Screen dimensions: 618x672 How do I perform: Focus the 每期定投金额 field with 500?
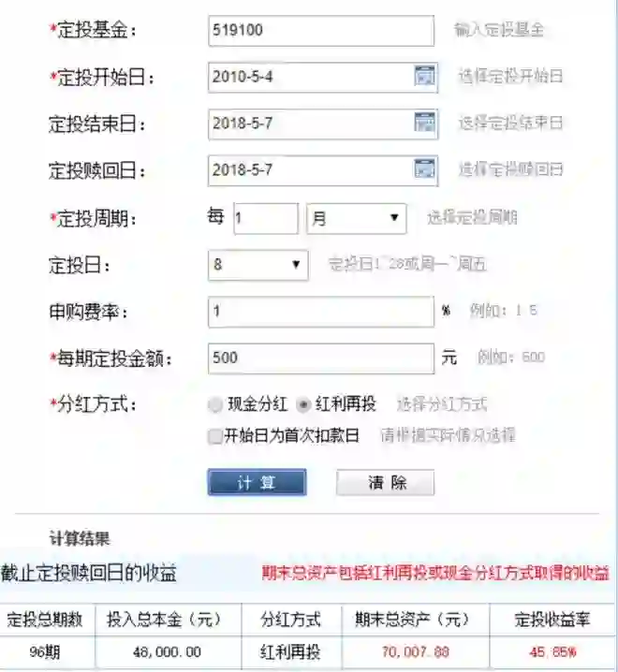click(321, 358)
